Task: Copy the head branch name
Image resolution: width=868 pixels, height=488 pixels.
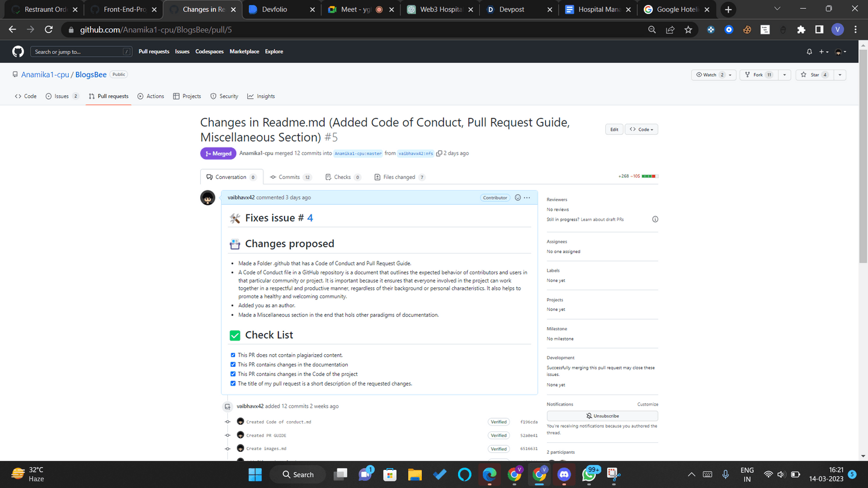Action: 439,154
